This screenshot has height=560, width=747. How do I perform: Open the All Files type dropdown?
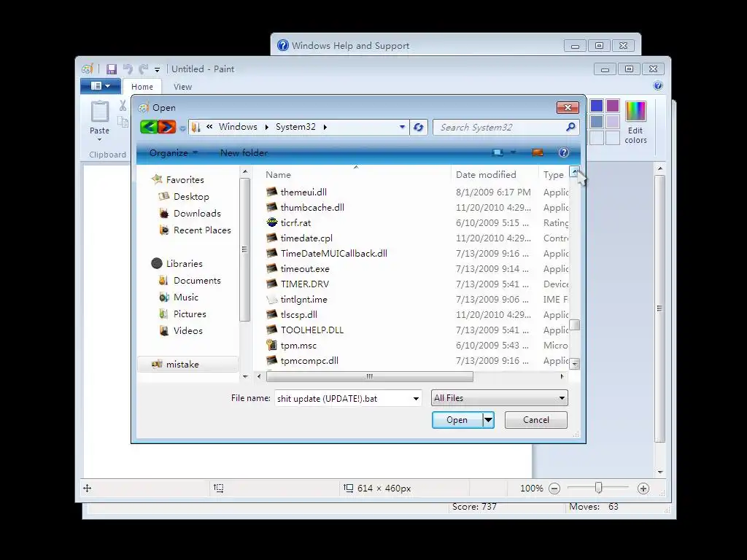(x=499, y=398)
